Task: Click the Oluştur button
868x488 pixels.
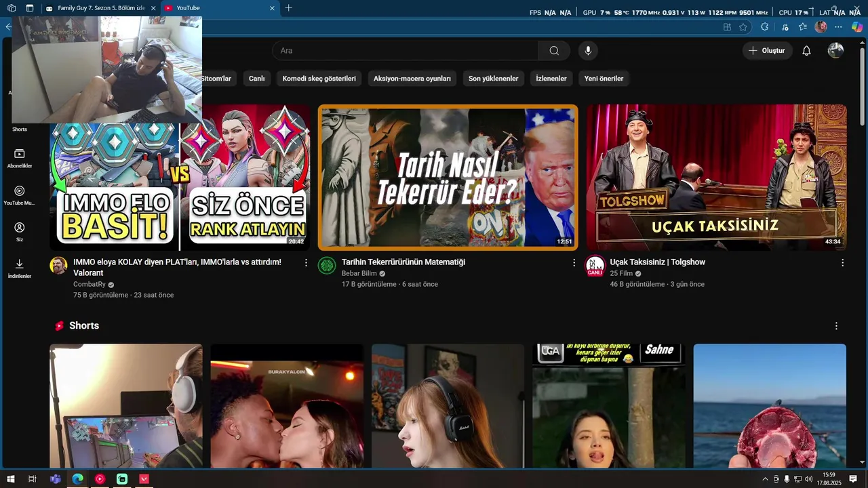Action: click(767, 51)
